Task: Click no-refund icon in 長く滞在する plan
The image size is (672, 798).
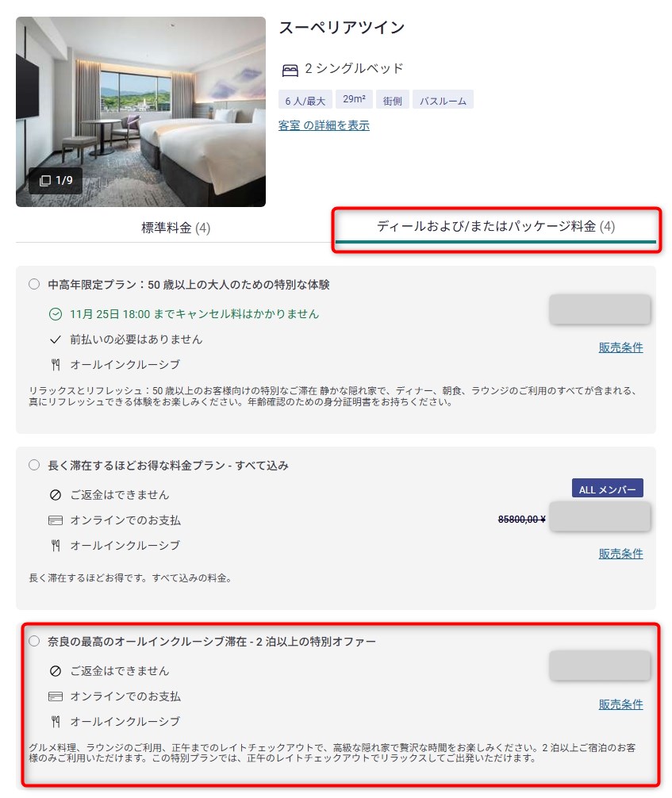Action: 55,495
